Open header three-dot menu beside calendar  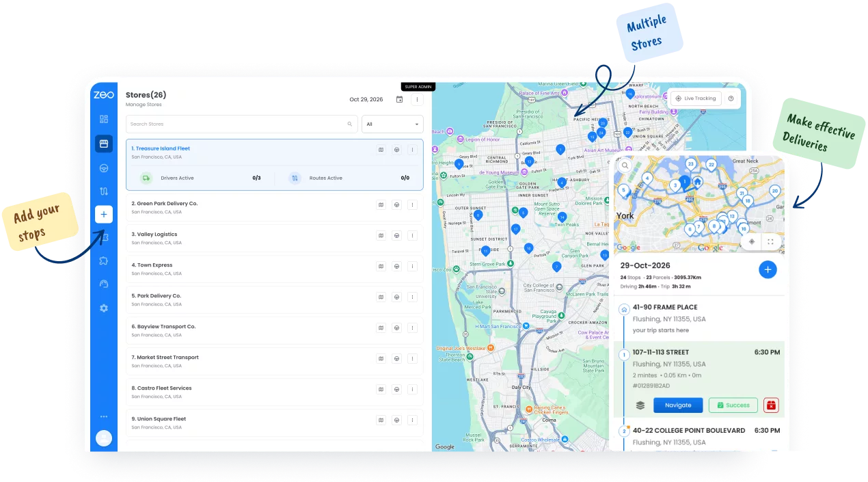(417, 100)
